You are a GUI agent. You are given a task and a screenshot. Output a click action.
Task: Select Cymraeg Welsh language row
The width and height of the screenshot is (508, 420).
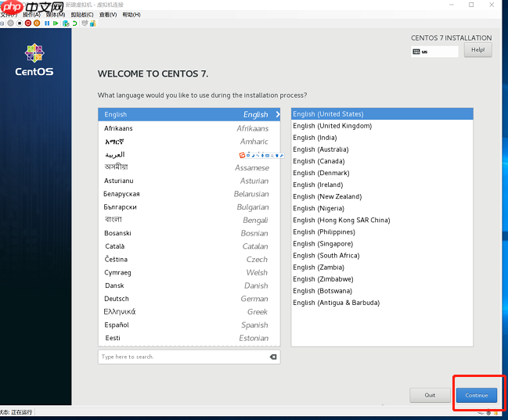[189, 273]
